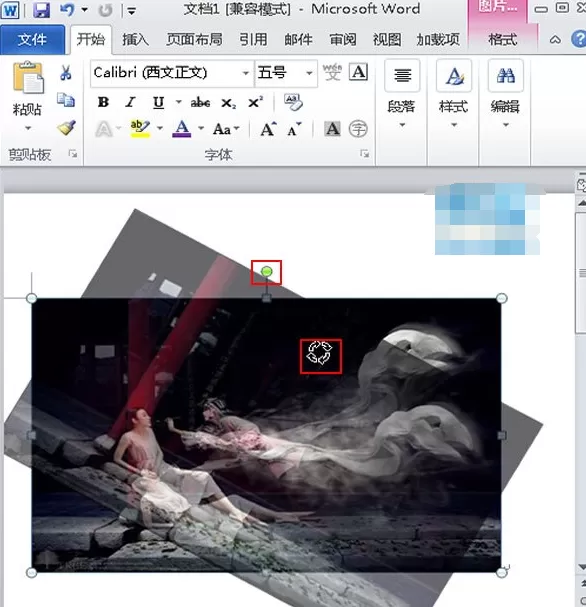The height and width of the screenshot is (607, 586).
Task: Toggle character shading A icon
Action: coord(332,129)
